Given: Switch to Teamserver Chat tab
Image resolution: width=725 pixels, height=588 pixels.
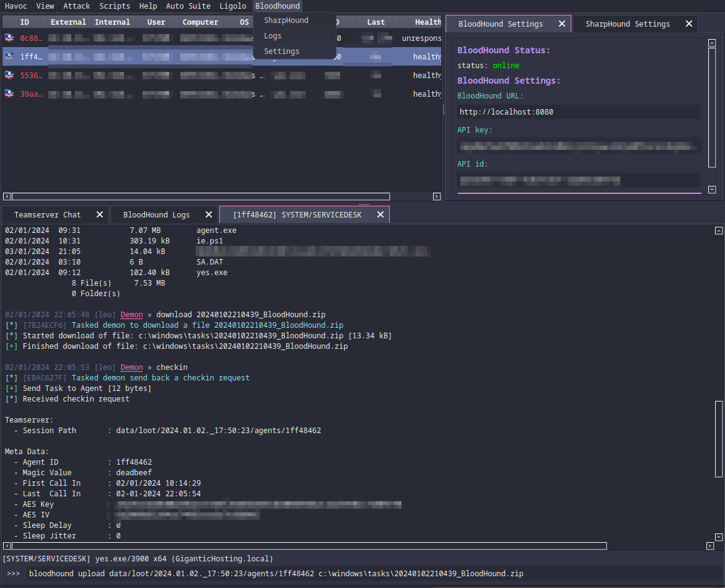Looking at the screenshot, I should (x=47, y=215).
